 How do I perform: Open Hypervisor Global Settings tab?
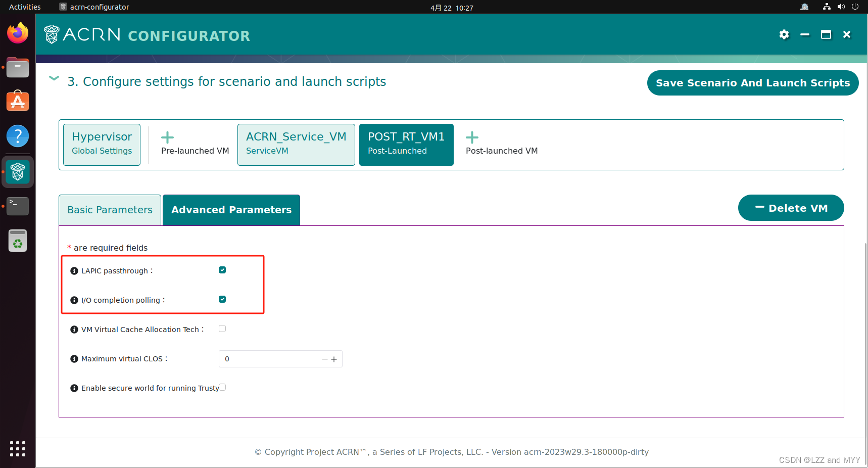(102, 145)
